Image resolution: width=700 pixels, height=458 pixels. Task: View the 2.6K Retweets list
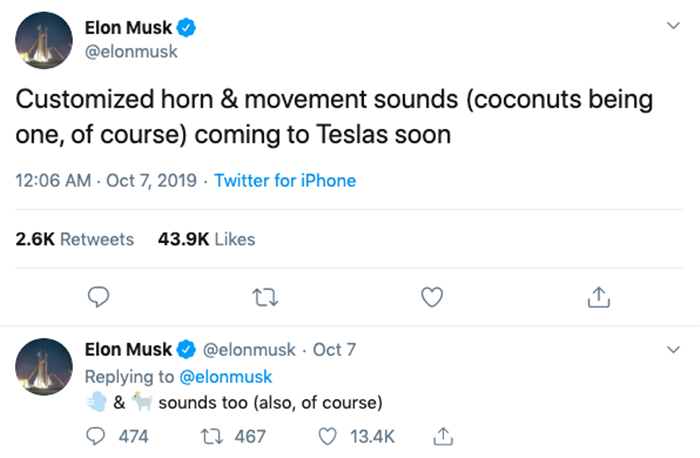coord(75,239)
